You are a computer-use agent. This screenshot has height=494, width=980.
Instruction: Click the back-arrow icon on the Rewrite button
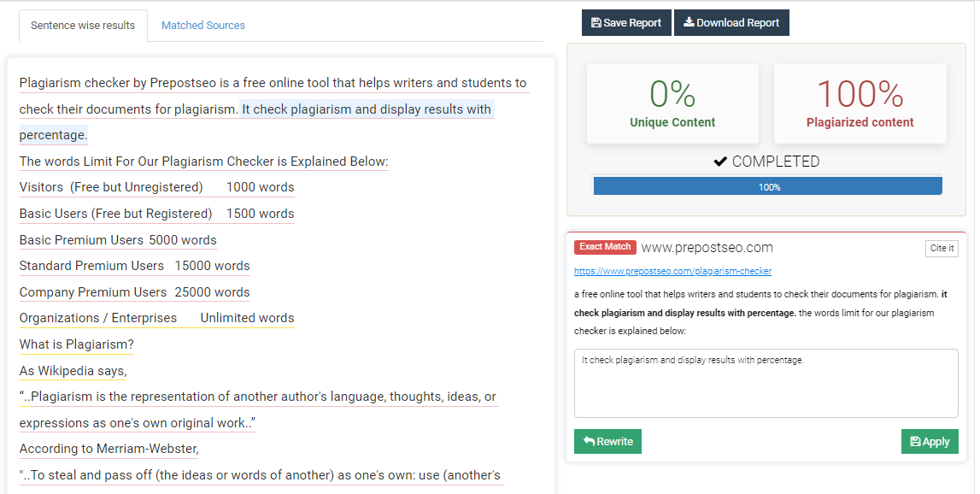pos(590,441)
